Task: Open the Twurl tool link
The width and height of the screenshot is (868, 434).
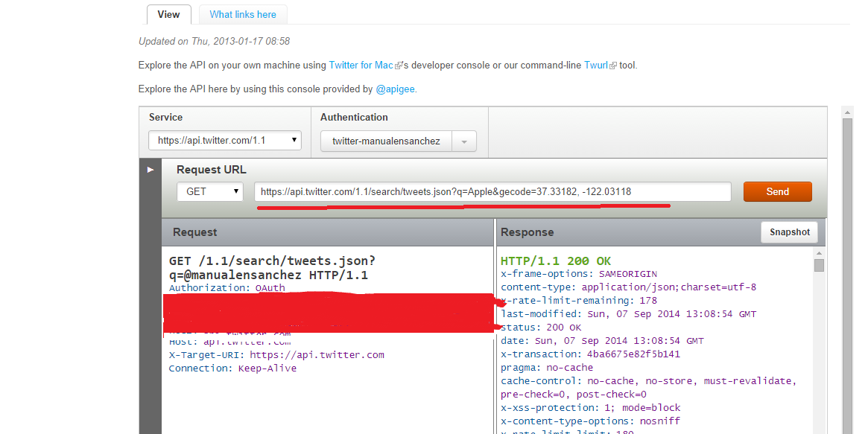Action: [x=595, y=66]
